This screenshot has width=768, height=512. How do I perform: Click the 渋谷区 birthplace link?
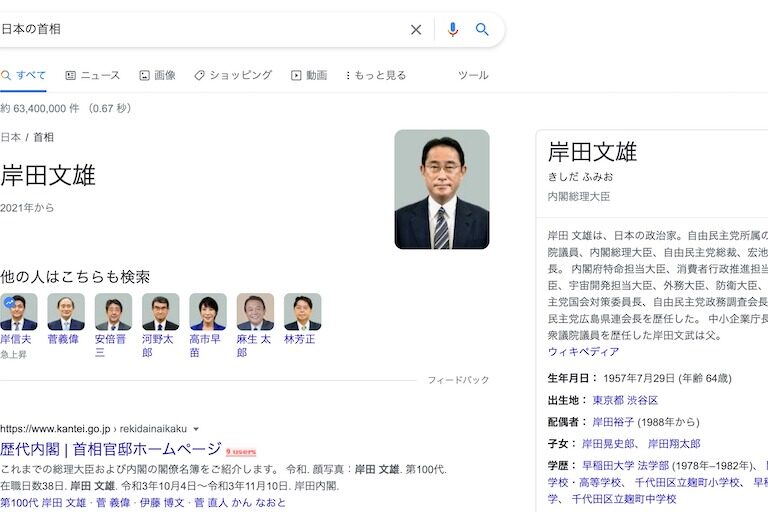pos(643,400)
